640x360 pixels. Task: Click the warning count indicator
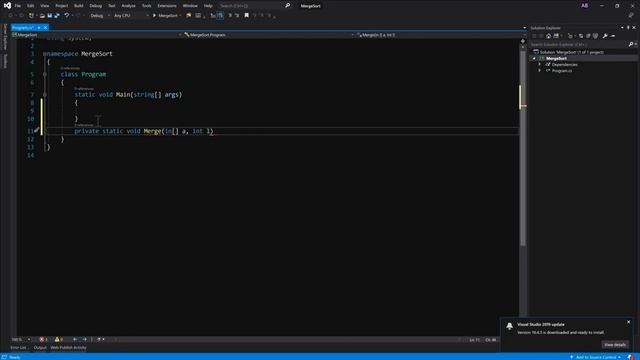(x=59, y=339)
